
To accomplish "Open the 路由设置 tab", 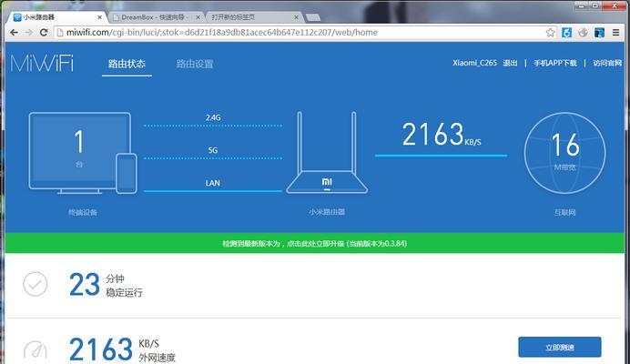I will (195, 64).
